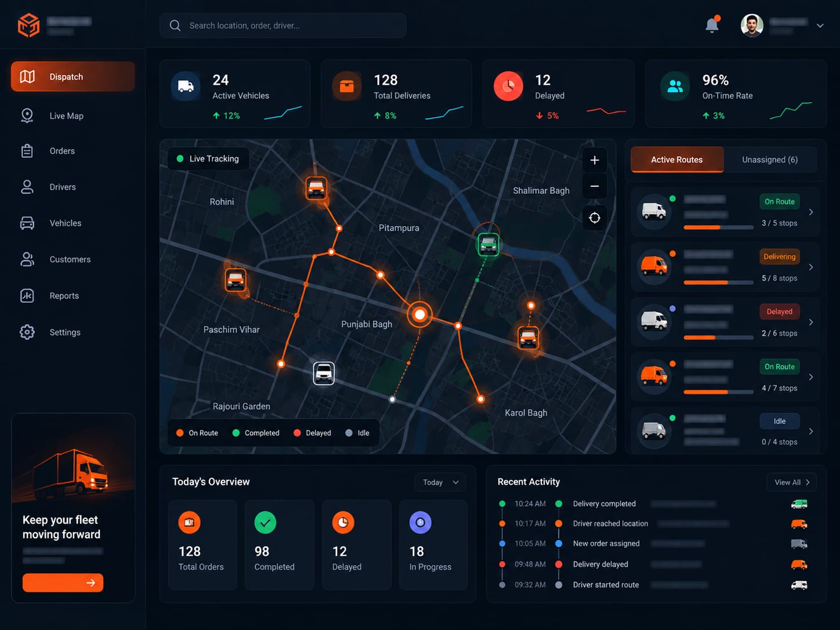Click the Customers people icon
Viewport: 840px width, 630px height.
[x=27, y=259]
